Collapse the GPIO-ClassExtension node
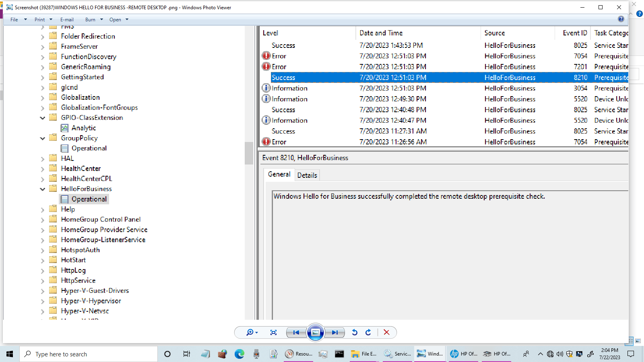Screen dimensions: 644x362 (x=42, y=118)
